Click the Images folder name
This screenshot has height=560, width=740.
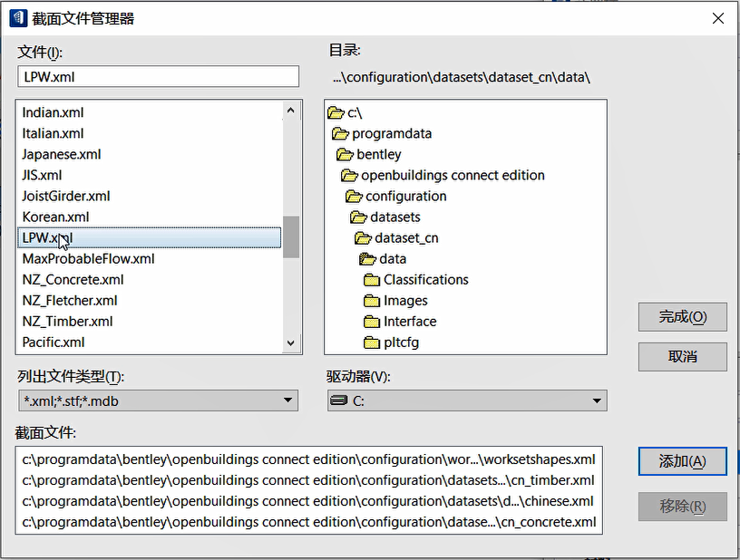coord(405,301)
